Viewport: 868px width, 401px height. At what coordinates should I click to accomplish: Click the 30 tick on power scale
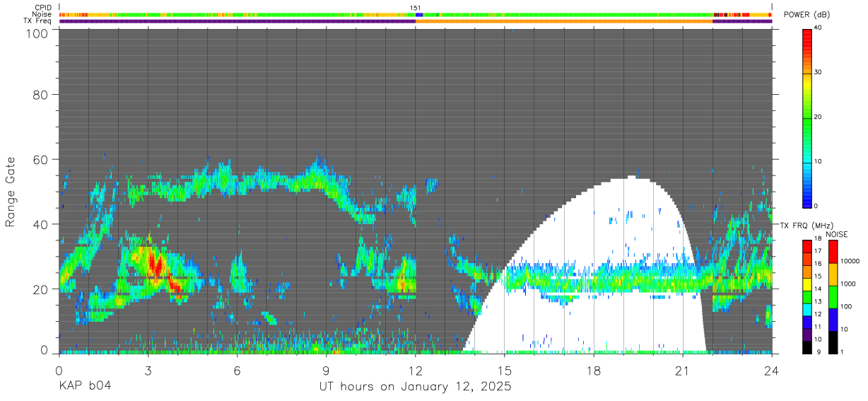coord(816,72)
